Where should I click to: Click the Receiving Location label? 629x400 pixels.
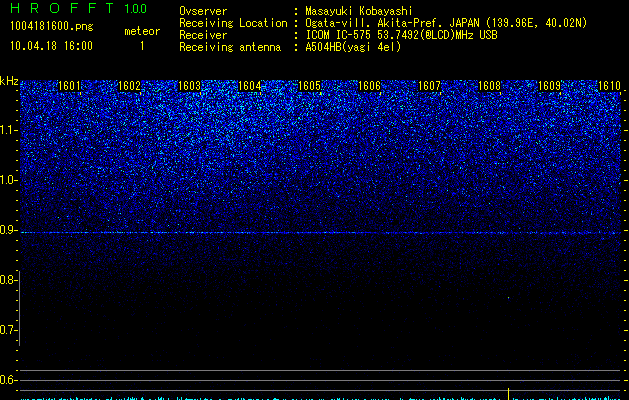pos(233,23)
